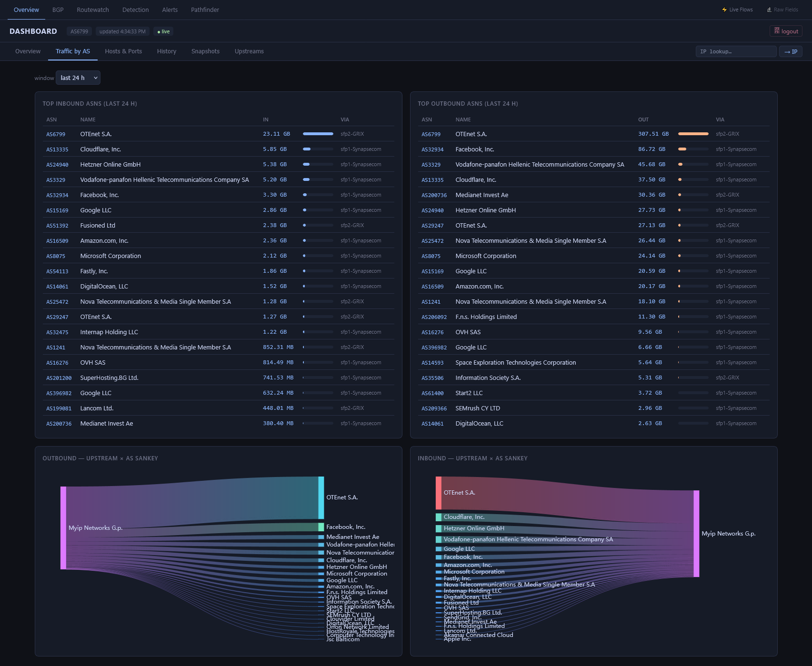Click the AS6799 badge beside Dashboard title
The width and height of the screenshot is (812, 666).
[79, 31]
